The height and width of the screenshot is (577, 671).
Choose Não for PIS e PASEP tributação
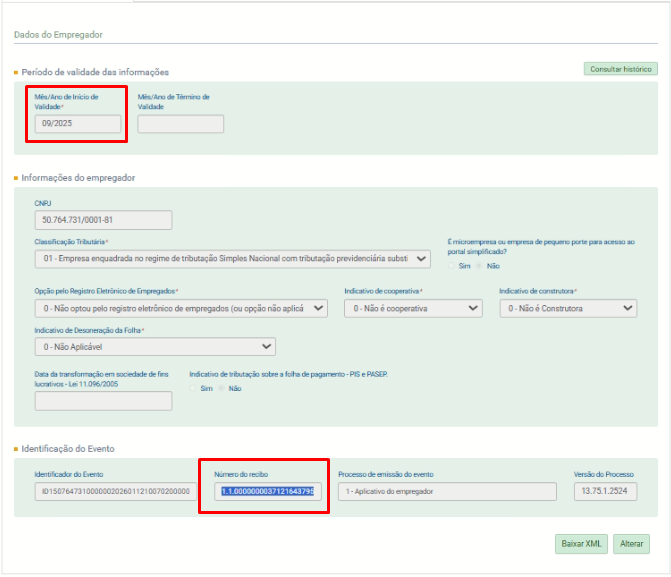point(223,388)
